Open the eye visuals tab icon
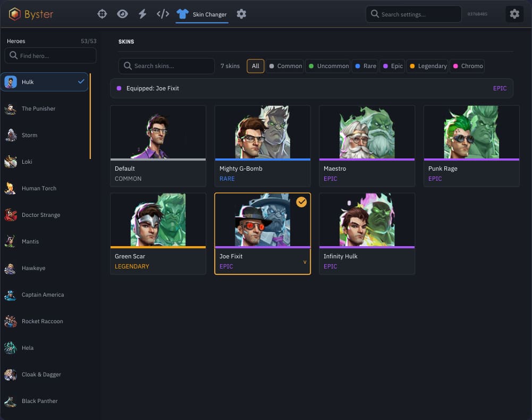The width and height of the screenshot is (532, 420). [122, 14]
